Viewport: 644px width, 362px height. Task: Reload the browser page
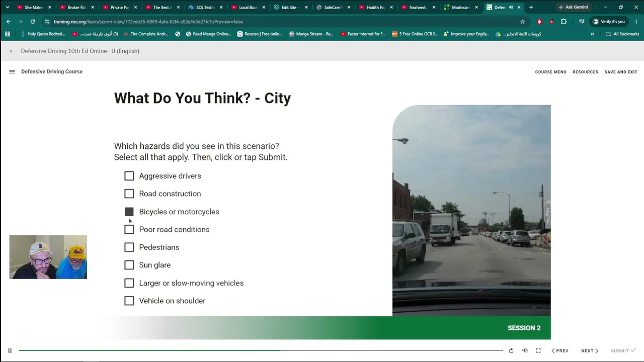pos(33,22)
